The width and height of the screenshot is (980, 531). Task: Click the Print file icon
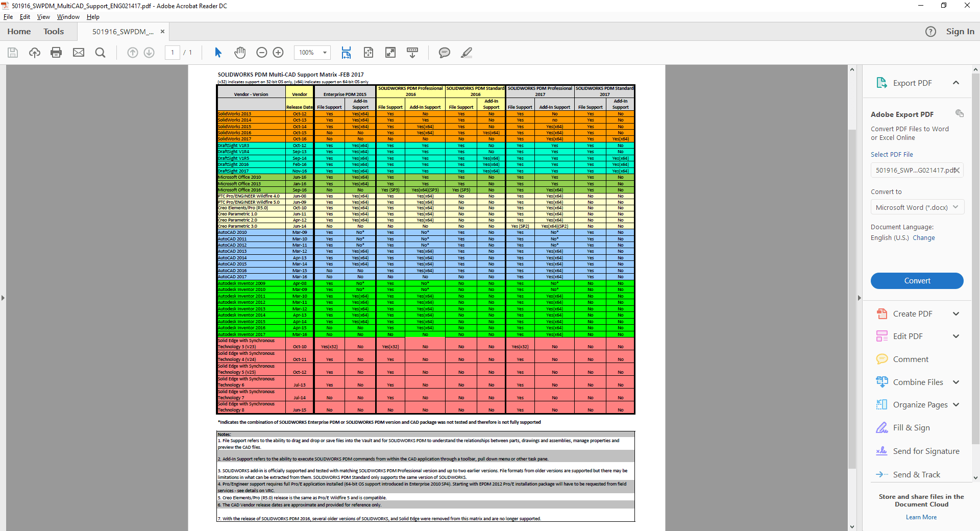pyautogui.click(x=56, y=53)
